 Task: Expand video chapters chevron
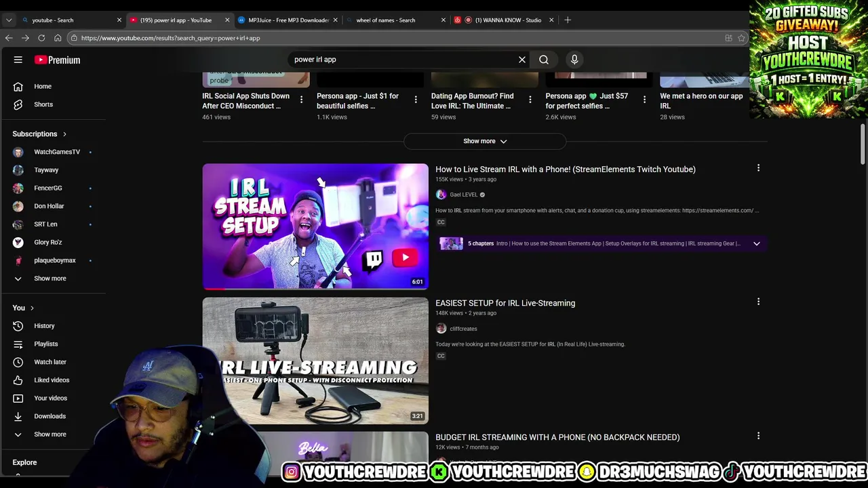756,243
